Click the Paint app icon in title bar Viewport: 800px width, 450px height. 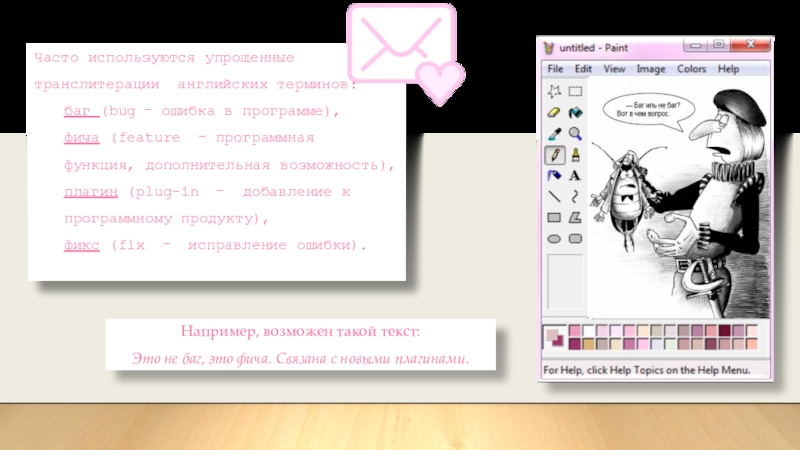pyautogui.click(x=548, y=48)
